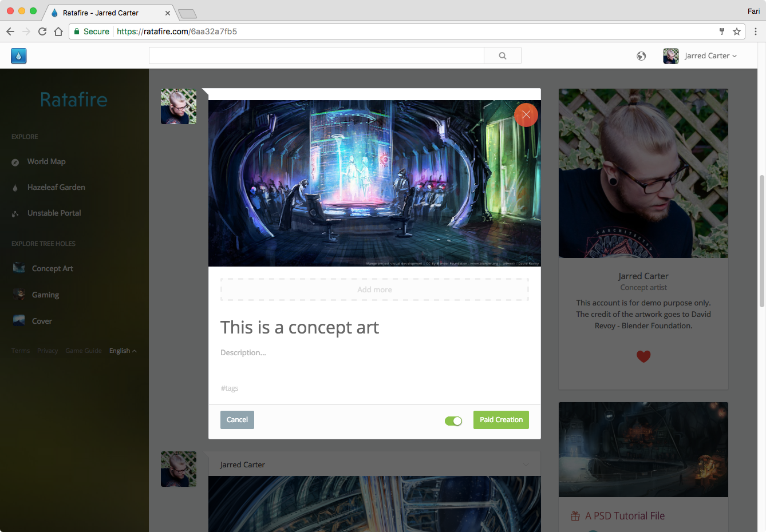This screenshot has height=532, width=766.
Task: Click the Add more upload area
Action: pyautogui.click(x=374, y=289)
